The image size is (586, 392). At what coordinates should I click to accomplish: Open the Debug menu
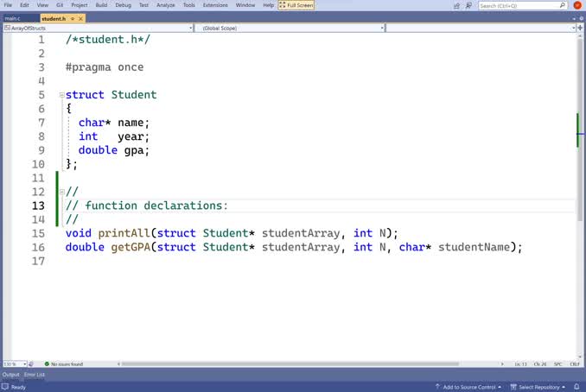[x=122, y=5]
